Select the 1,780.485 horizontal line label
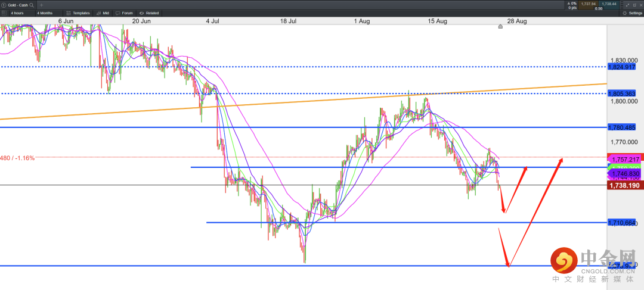This screenshot has height=290, width=644. (621, 127)
